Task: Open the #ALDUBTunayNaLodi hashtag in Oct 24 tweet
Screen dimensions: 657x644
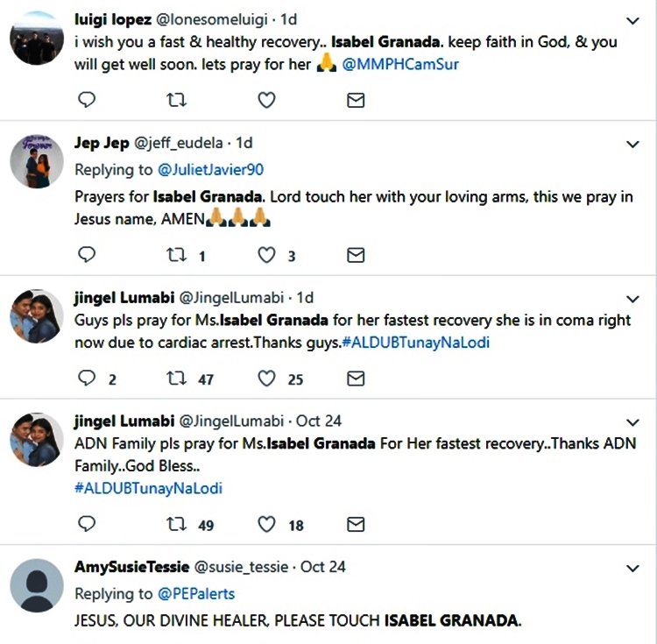Action: (148, 488)
